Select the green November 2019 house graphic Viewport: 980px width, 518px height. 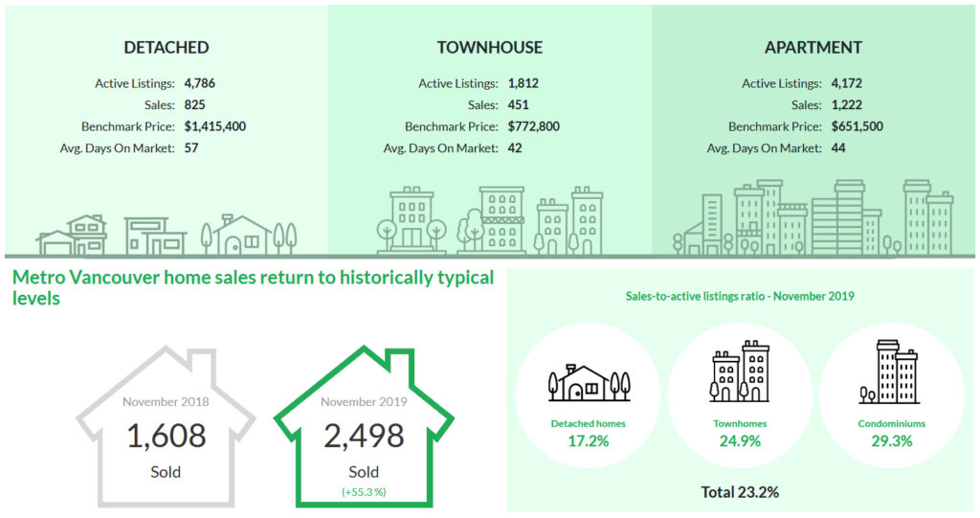click(x=364, y=427)
